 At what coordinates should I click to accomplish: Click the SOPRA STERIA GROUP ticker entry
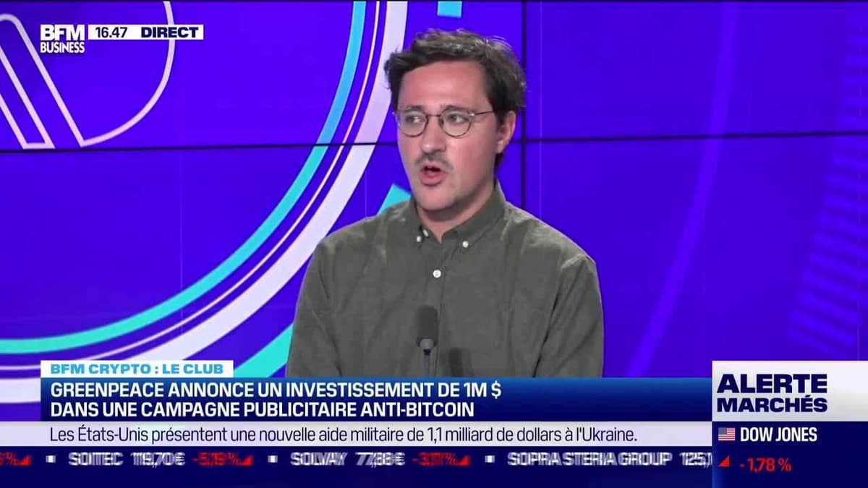coord(609,459)
